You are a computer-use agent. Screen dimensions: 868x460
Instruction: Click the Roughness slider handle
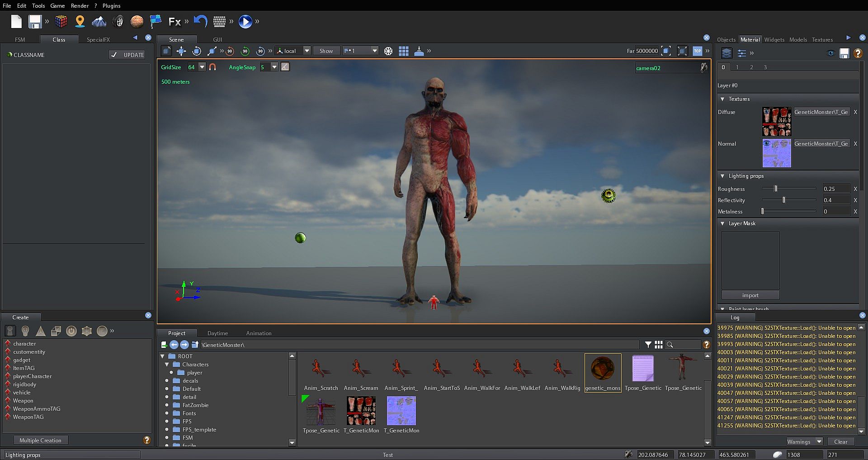[x=776, y=189]
